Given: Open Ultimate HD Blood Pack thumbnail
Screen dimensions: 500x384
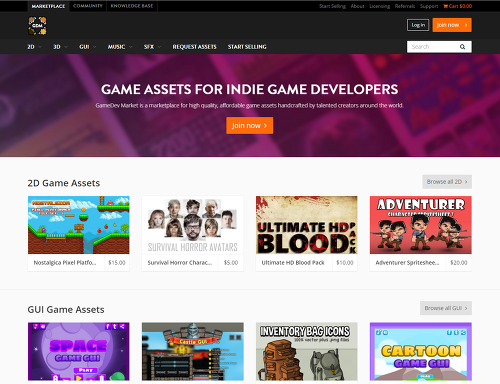Looking at the screenshot, I should pos(307,225).
